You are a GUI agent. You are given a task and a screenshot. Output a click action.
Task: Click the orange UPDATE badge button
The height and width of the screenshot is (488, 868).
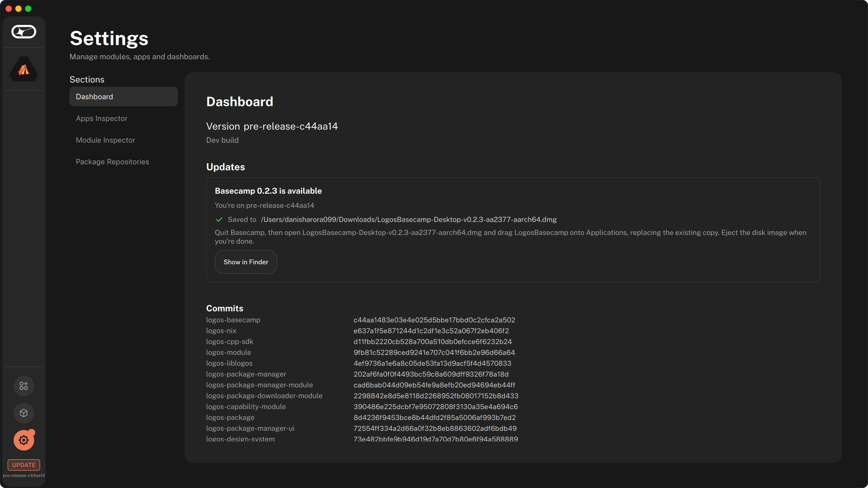click(24, 465)
